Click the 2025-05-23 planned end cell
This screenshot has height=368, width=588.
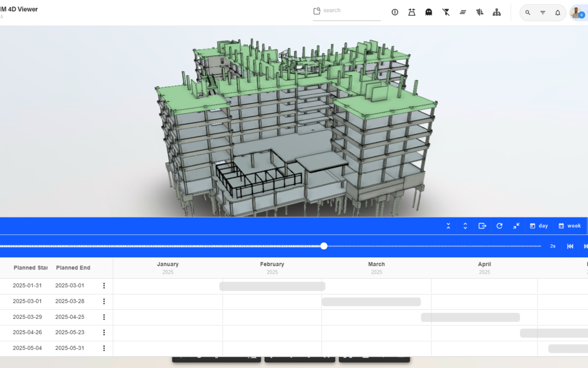pyautogui.click(x=70, y=333)
